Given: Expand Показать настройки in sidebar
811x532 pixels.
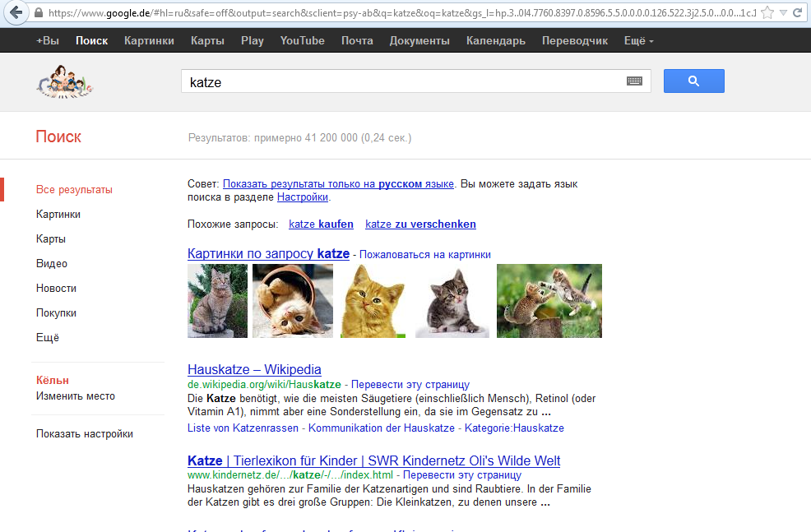Looking at the screenshot, I should click(84, 434).
